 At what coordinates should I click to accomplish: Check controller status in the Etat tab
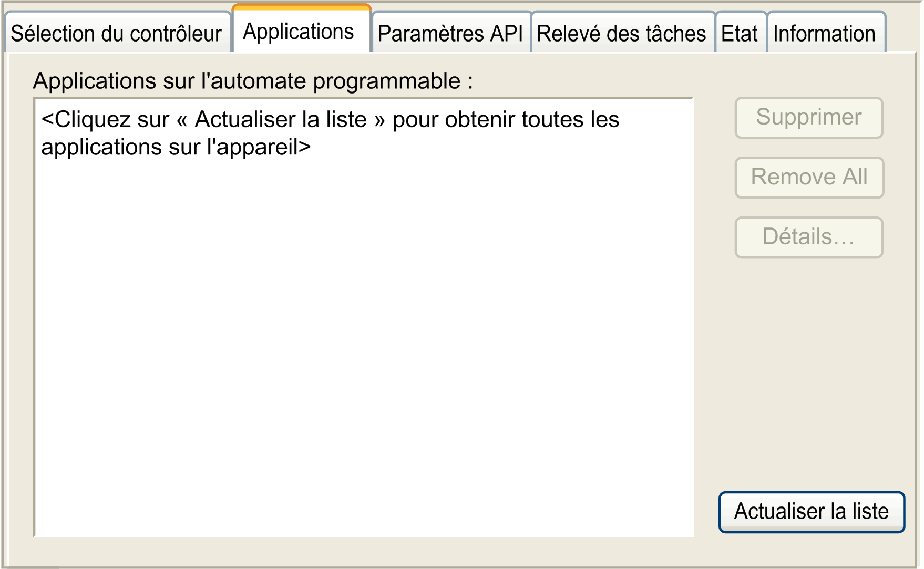pos(741,33)
